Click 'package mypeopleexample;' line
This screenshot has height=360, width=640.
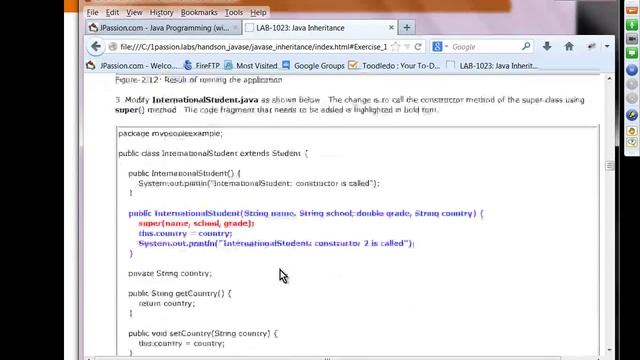coord(171,133)
